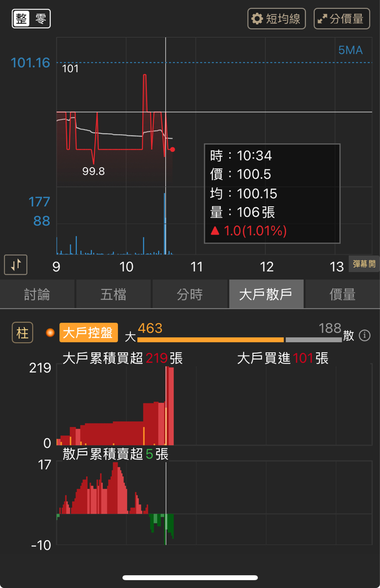Image resolution: width=380 pixels, height=588 pixels.
Task: Toggle the 柱 bar chart mode button
Action: pos(22,333)
